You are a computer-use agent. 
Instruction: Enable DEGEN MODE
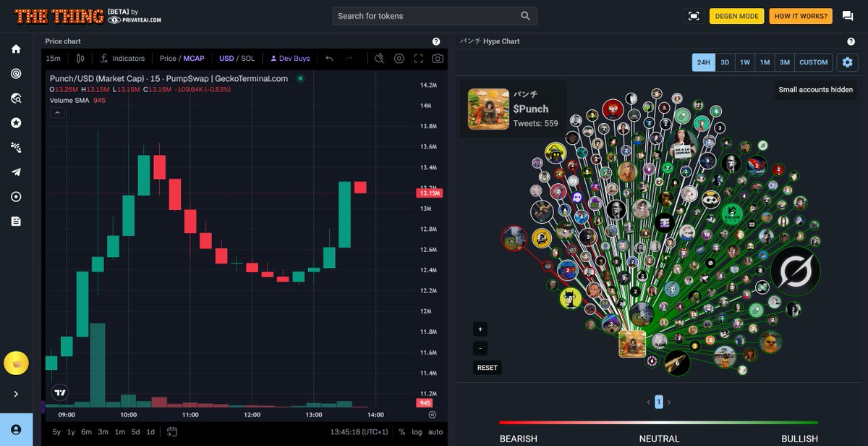pyautogui.click(x=736, y=16)
